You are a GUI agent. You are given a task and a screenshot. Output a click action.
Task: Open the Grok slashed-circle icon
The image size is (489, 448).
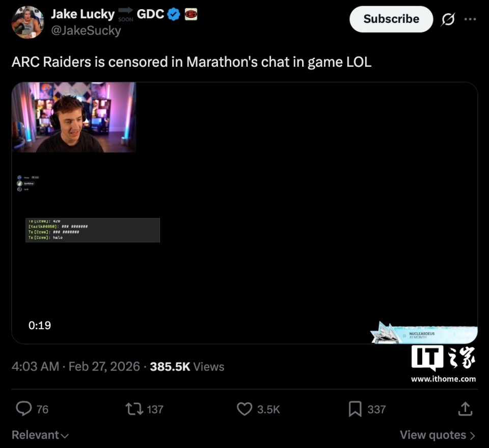(x=448, y=19)
